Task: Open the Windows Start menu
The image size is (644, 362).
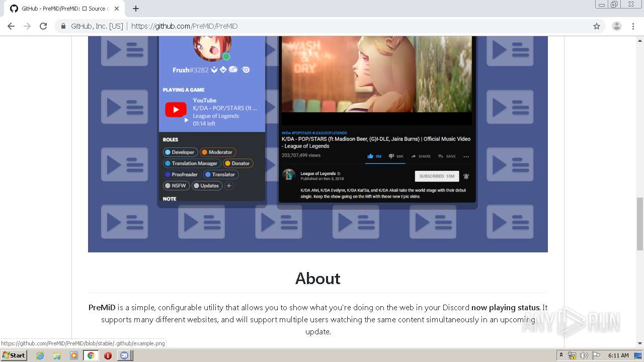Action: pyautogui.click(x=14, y=355)
